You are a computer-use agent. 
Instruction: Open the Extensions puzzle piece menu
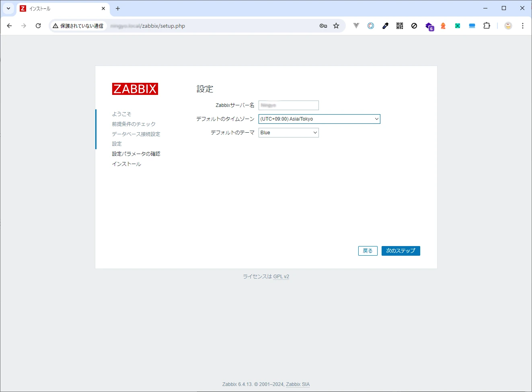point(487,26)
